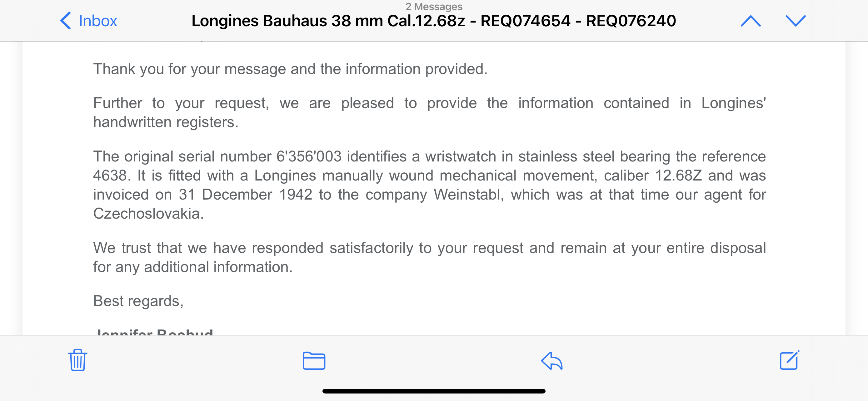Select the serial number 6'356'003 text
Screen dimensions: 868x401
point(309,156)
